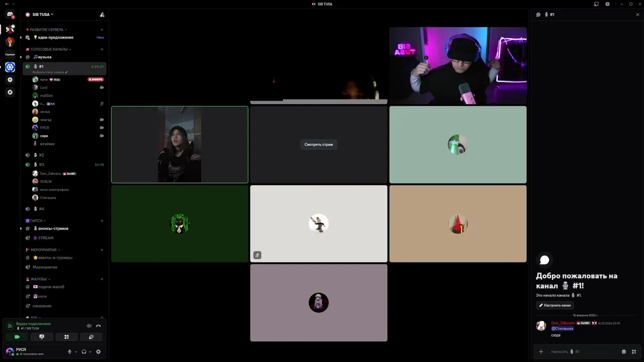Image resolution: width=644 pixels, height=362 pixels.
Task: Click the add a server plus icon
Action: 10,80
